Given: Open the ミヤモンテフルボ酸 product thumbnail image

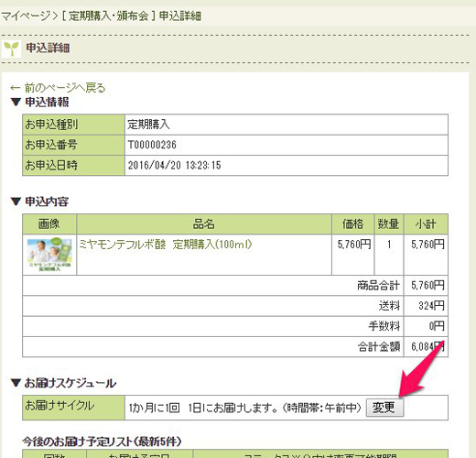Looking at the screenshot, I should (49, 255).
